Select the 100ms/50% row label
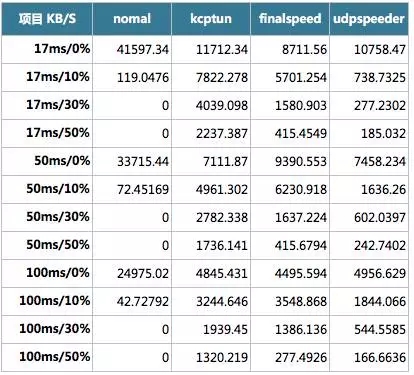This screenshot has width=414, height=375. click(x=47, y=357)
